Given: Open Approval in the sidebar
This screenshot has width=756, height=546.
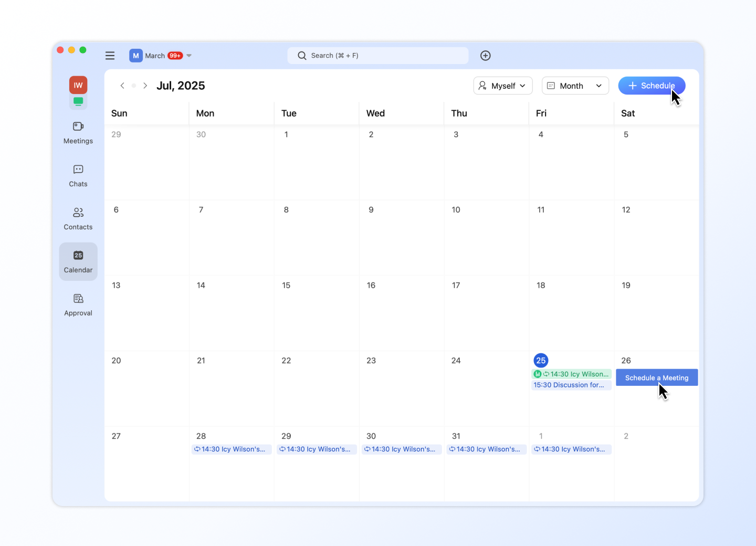Looking at the screenshot, I should point(78,305).
